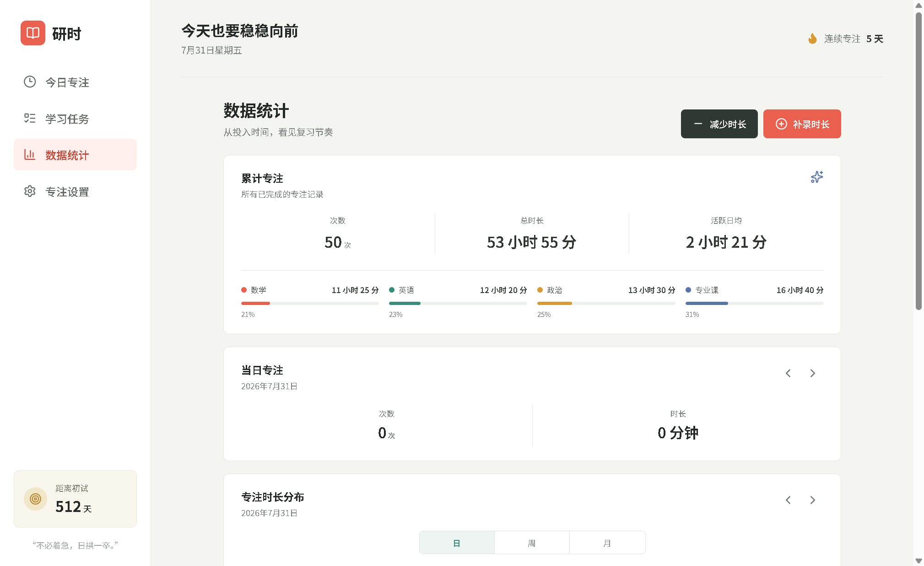924x566 pixels.
Task: Click the red dot beside 数学
Action: click(x=244, y=290)
